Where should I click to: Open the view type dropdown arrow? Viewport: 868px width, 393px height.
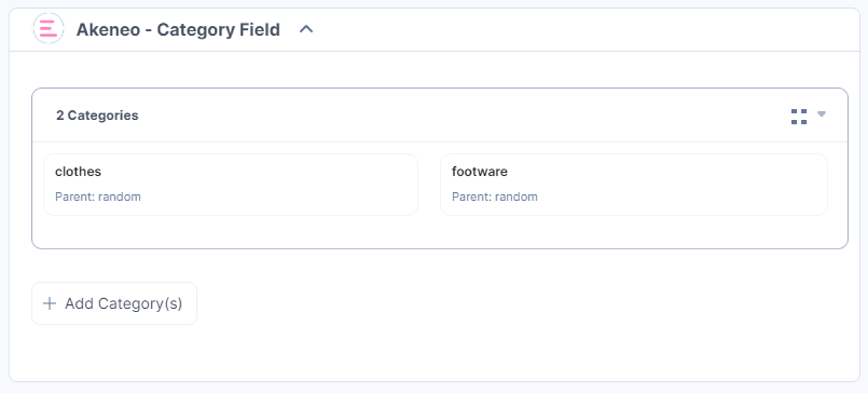click(821, 114)
